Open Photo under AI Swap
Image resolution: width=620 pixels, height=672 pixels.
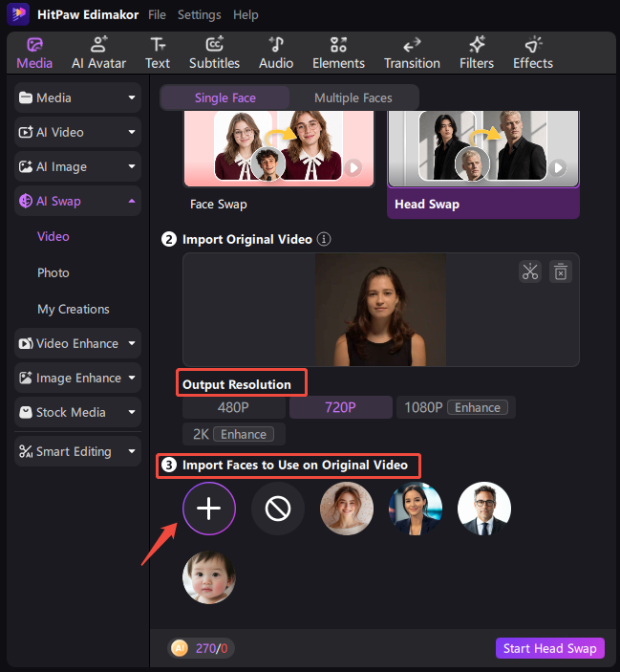(53, 273)
